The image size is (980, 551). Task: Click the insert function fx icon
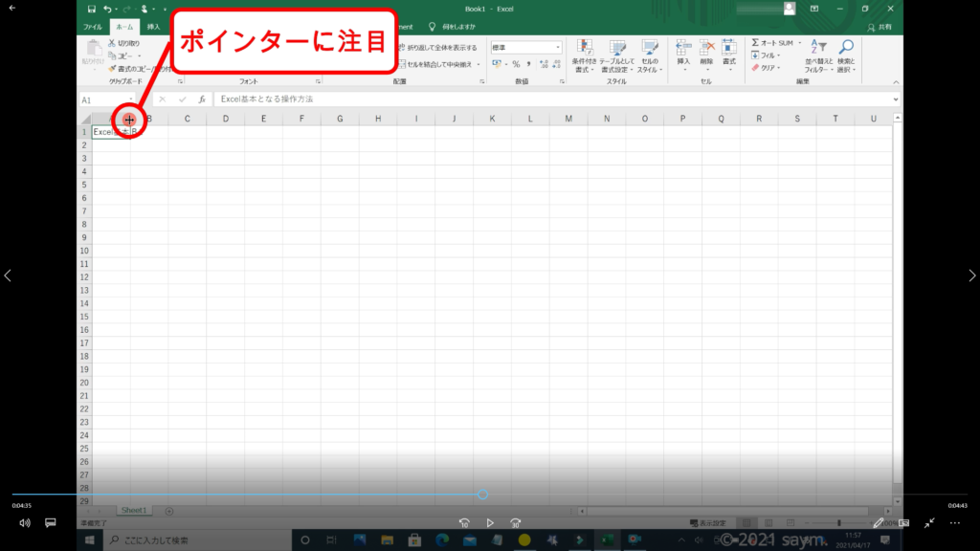point(202,99)
